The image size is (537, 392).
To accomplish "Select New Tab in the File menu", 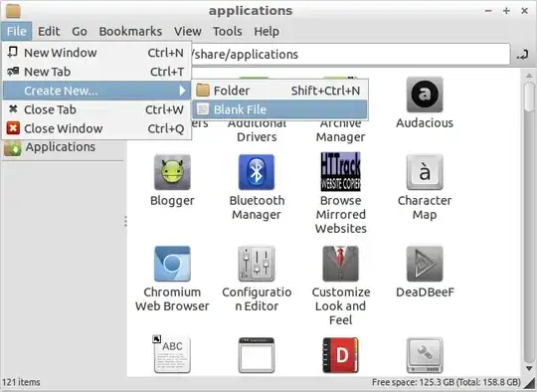I will pyautogui.click(x=95, y=72).
